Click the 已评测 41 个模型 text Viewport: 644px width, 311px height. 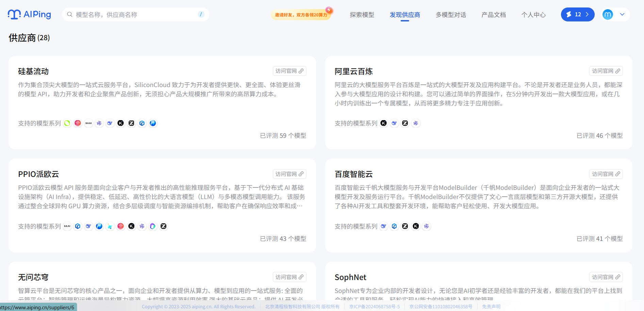click(599, 239)
